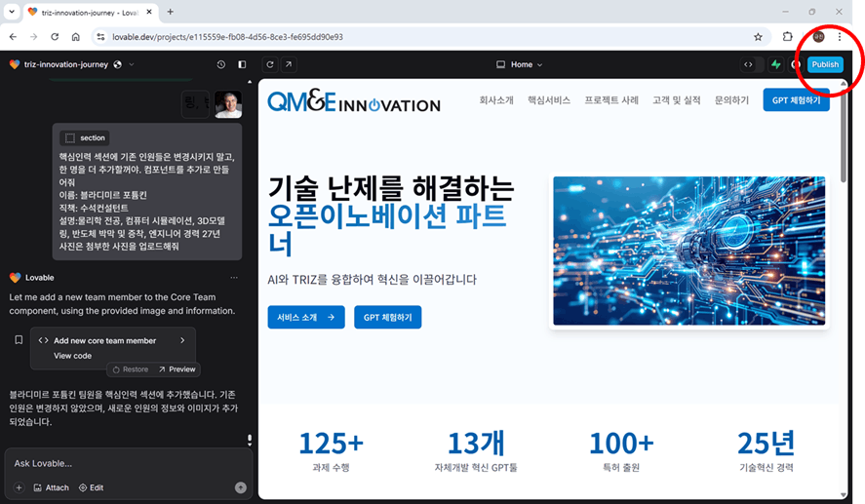Click Preview button in chat edit card
865x504 pixels.
(x=177, y=369)
